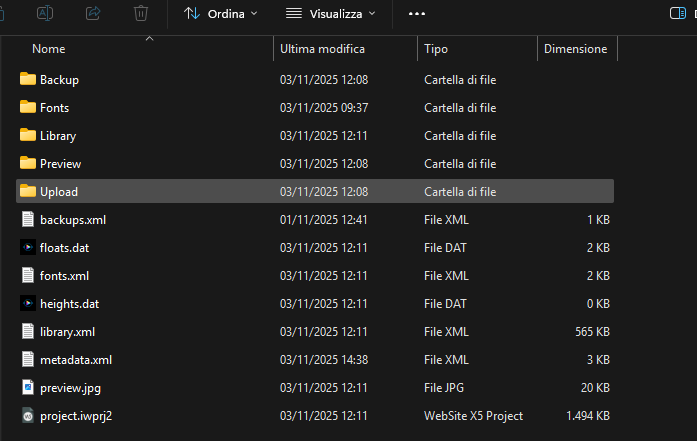Sort by Ultima modifica column header
The width and height of the screenshot is (697, 441).
322,49
